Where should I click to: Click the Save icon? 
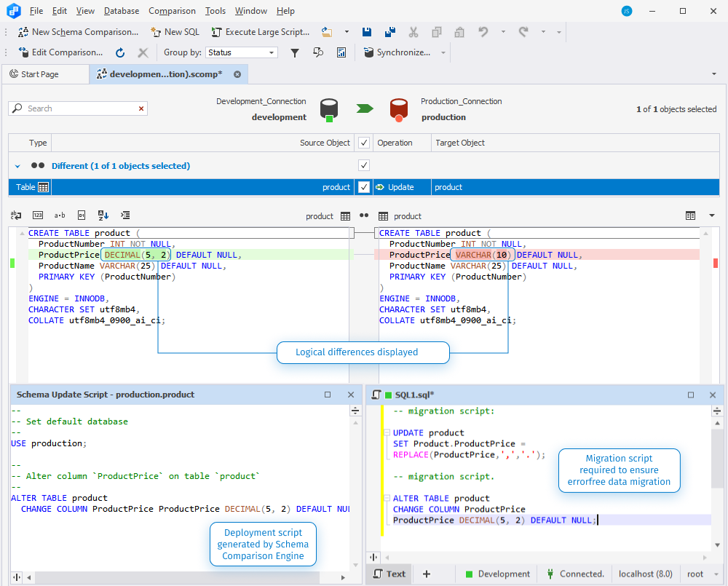(367, 31)
